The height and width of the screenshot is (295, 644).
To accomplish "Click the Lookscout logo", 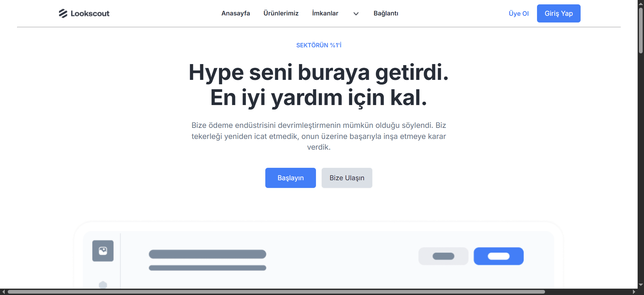I will point(84,13).
